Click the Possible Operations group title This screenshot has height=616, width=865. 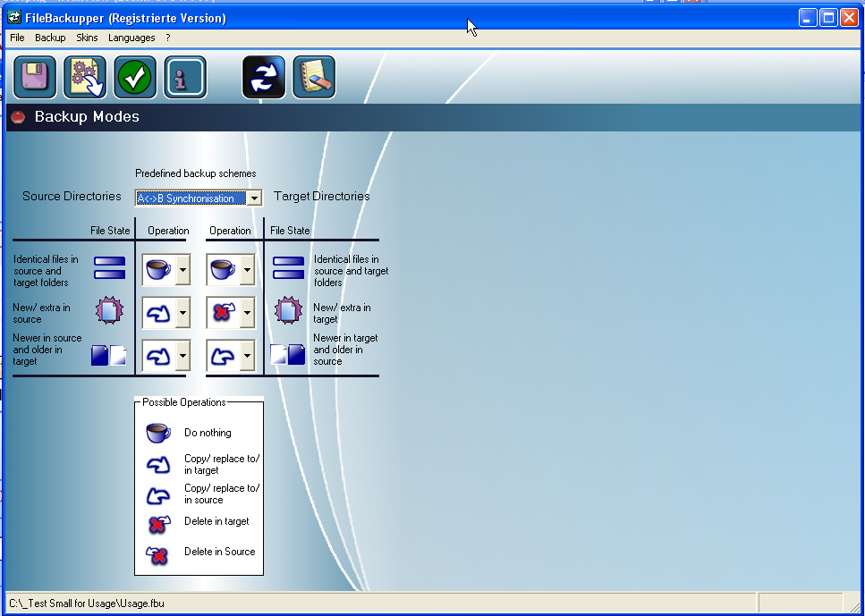pyautogui.click(x=184, y=402)
